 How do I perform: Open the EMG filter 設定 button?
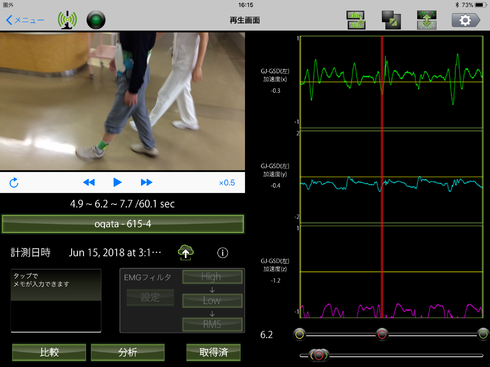pos(150,297)
